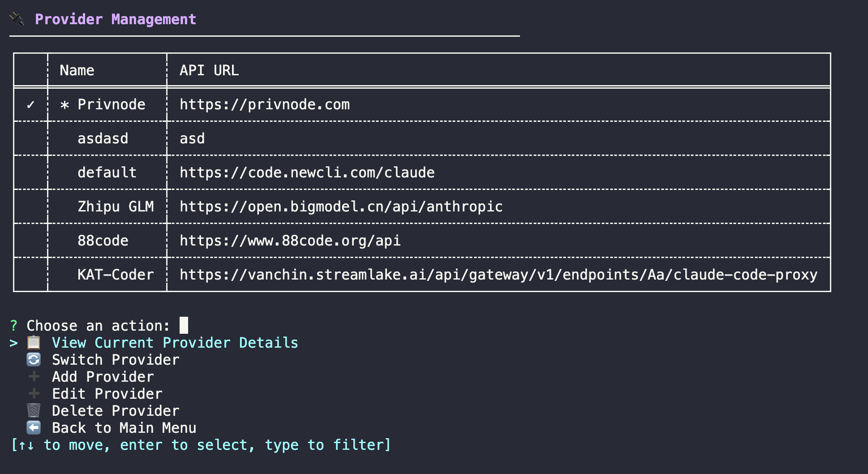Choose the Switch Provider action

pos(116,359)
